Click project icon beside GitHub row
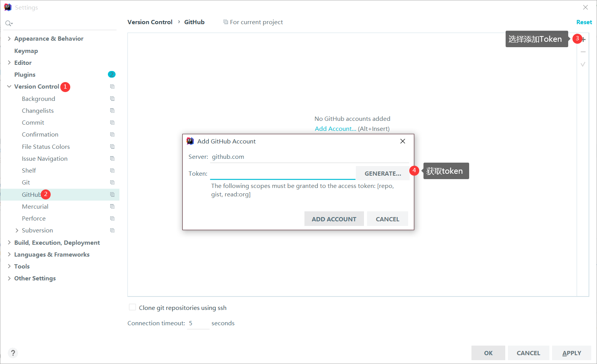The image size is (597, 364). click(x=112, y=194)
